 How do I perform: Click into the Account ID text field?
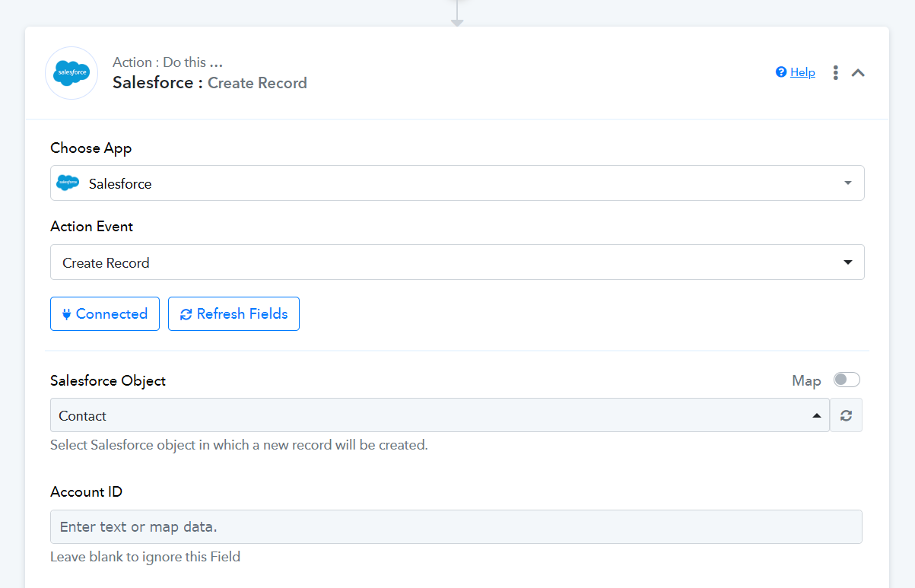click(456, 526)
